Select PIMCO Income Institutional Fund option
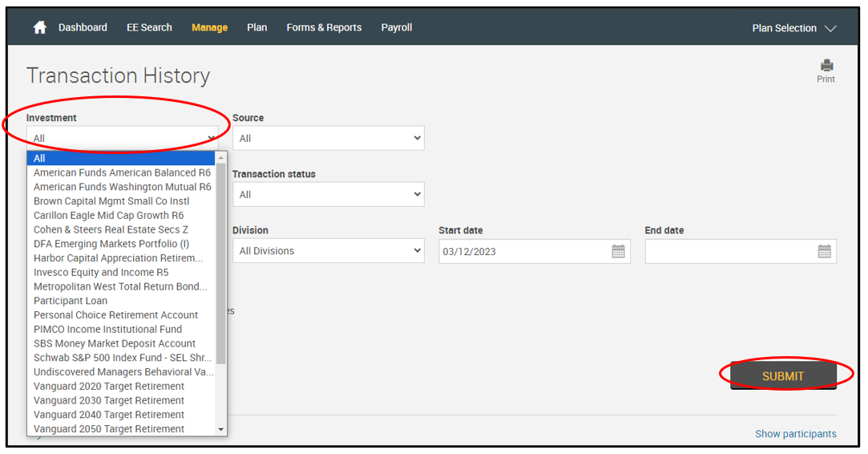Screen dimensions: 868x454 (x=107, y=329)
